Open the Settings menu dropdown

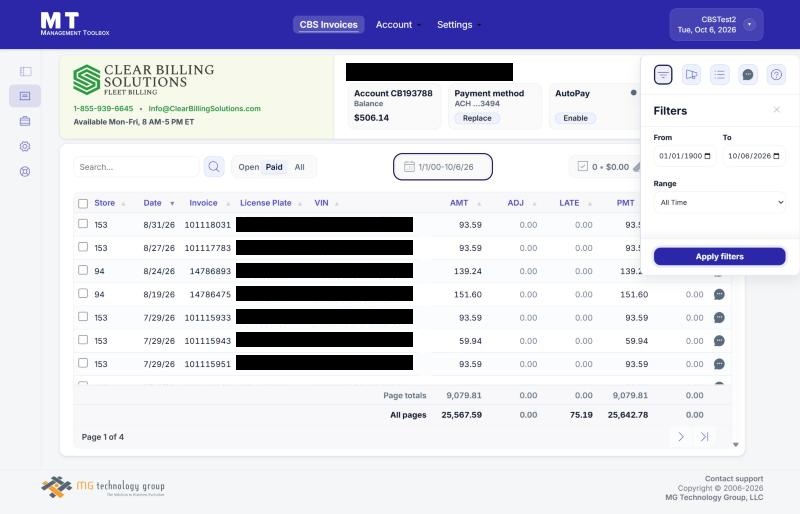pyautogui.click(x=459, y=25)
